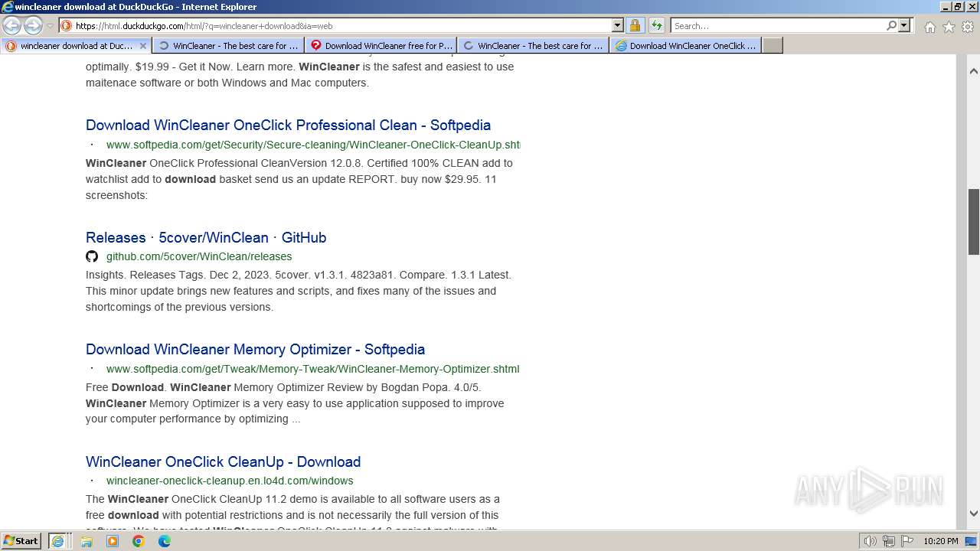Open Download WinCleaner OneClick Professional Clean - Softpedia

(288, 125)
